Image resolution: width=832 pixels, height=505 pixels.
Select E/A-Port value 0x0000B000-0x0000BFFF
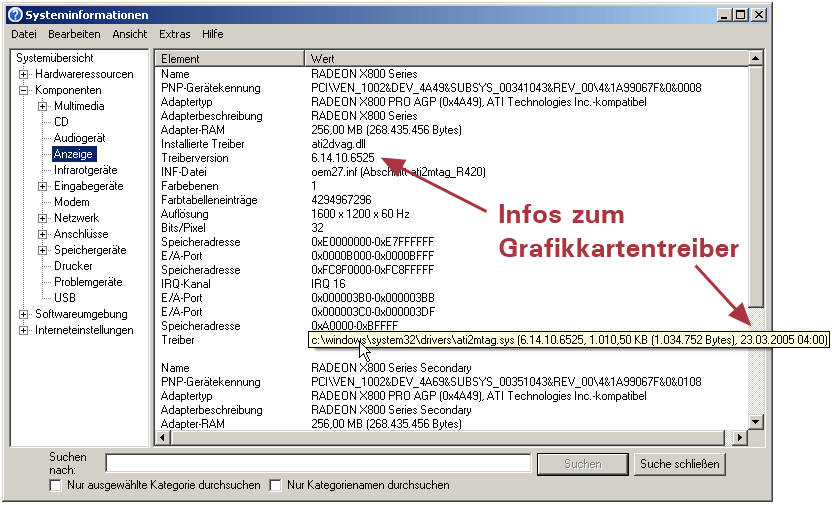[x=372, y=256]
